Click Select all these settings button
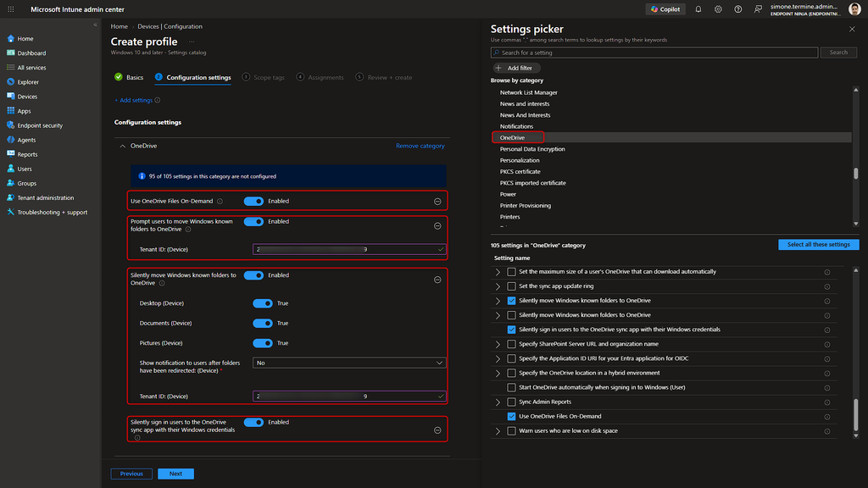The height and width of the screenshot is (488, 868). (x=818, y=245)
